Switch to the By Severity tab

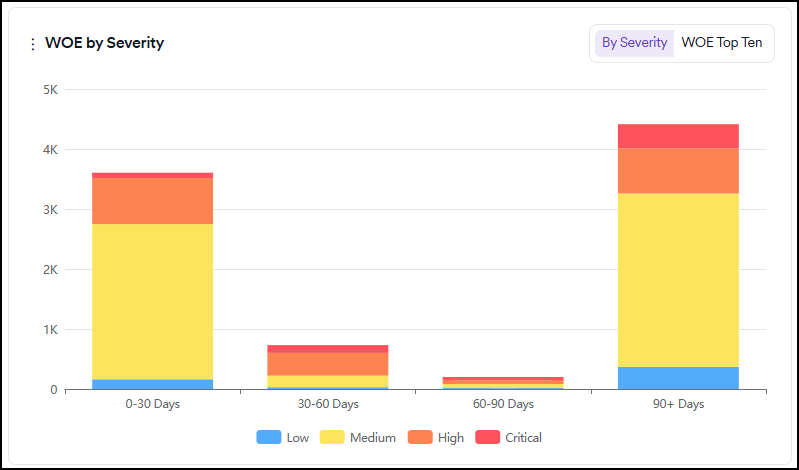pyautogui.click(x=634, y=43)
